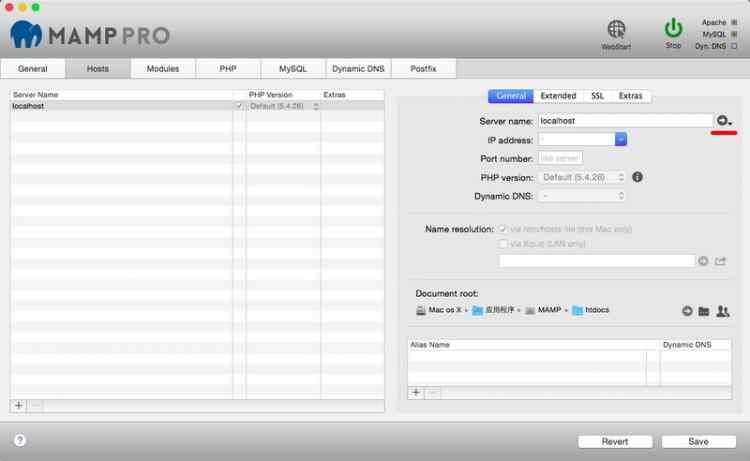Click the PHP version info icon

click(637, 177)
